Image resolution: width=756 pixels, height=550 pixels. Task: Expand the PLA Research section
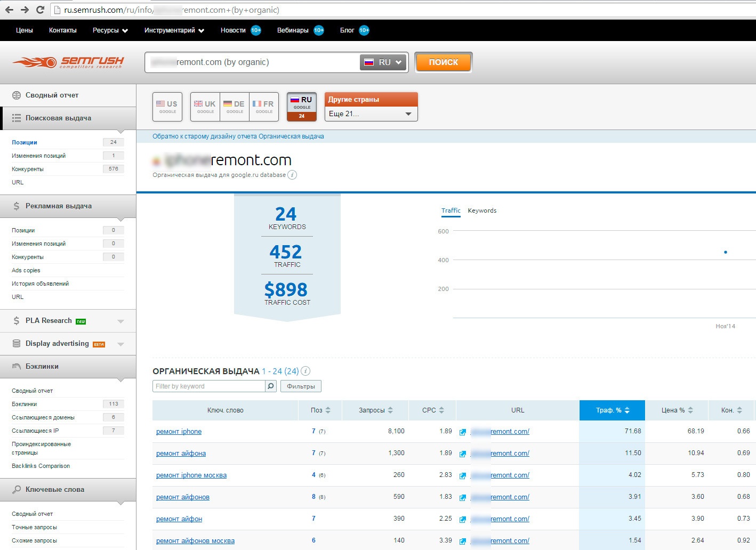pyautogui.click(x=68, y=321)
